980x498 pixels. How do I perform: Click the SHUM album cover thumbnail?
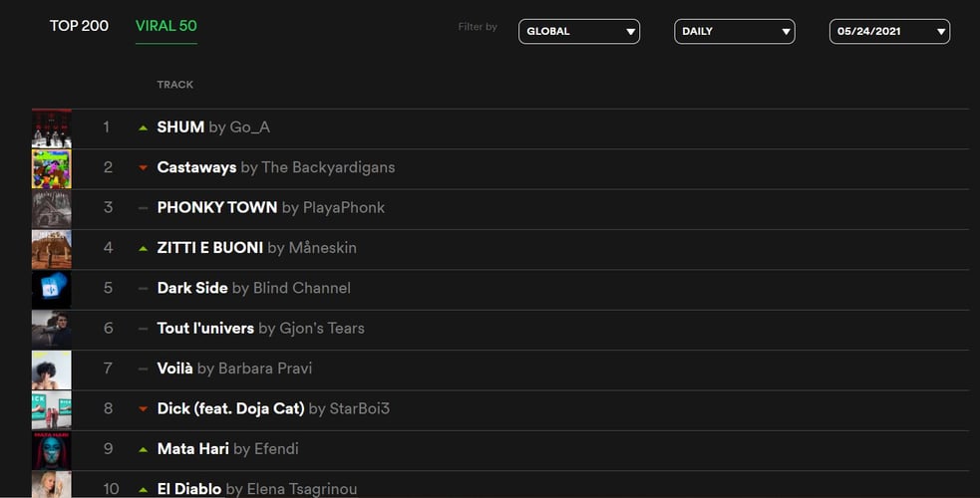click(x=52, y=128)
